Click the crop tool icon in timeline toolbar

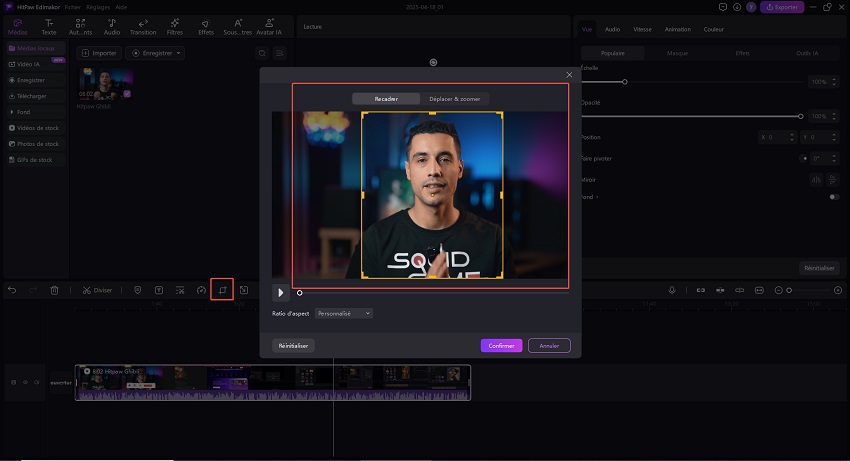[x=222, y=290]
